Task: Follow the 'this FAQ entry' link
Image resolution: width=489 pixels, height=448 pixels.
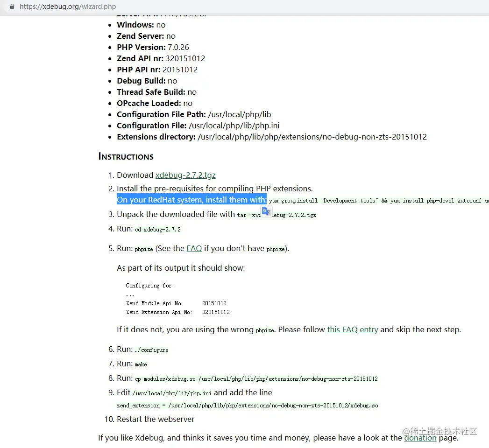Action: click(353, 329)
